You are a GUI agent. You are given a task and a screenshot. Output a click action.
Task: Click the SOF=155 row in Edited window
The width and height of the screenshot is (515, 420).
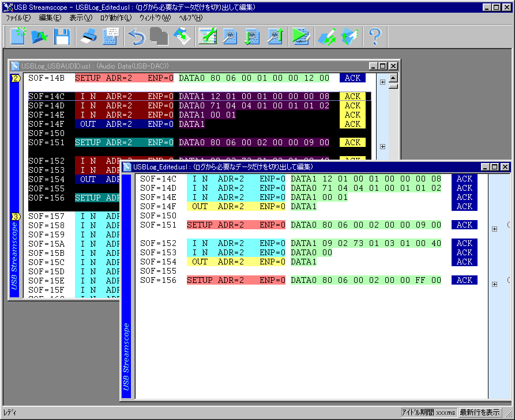point(159,271)
